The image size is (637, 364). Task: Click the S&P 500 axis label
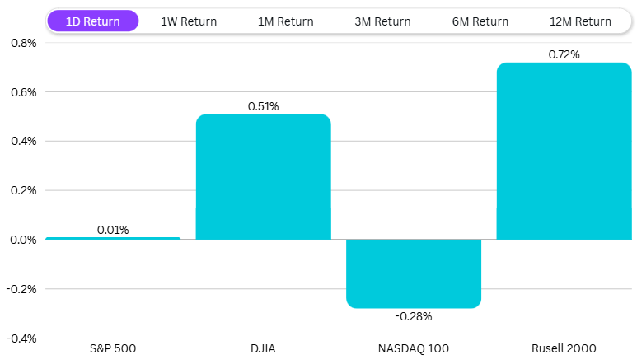click(x=113, y=349)
